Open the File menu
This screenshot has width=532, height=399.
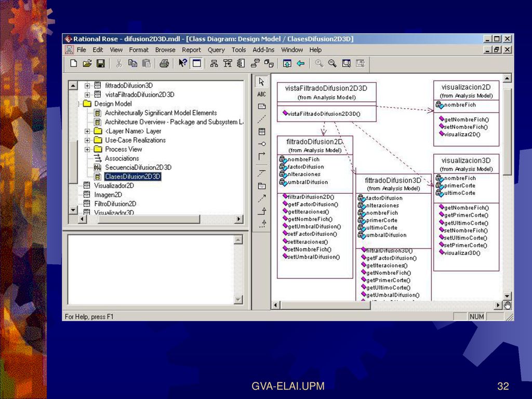tap(82, 50)
